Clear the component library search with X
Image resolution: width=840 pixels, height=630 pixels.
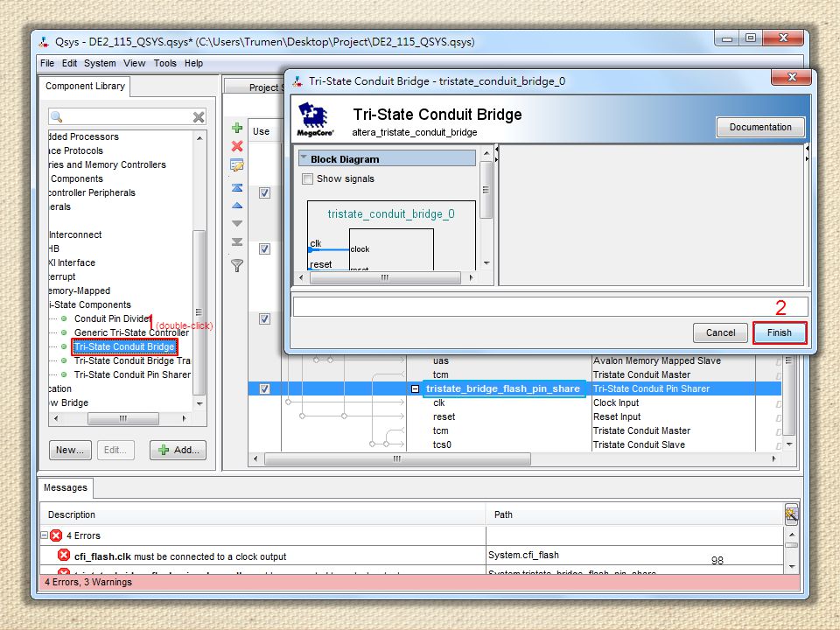pos(199,116)
